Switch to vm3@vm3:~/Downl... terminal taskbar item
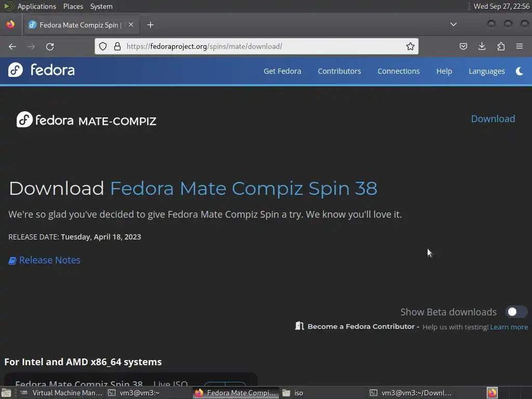Screen dimensions: 532x399 [410, 393]
